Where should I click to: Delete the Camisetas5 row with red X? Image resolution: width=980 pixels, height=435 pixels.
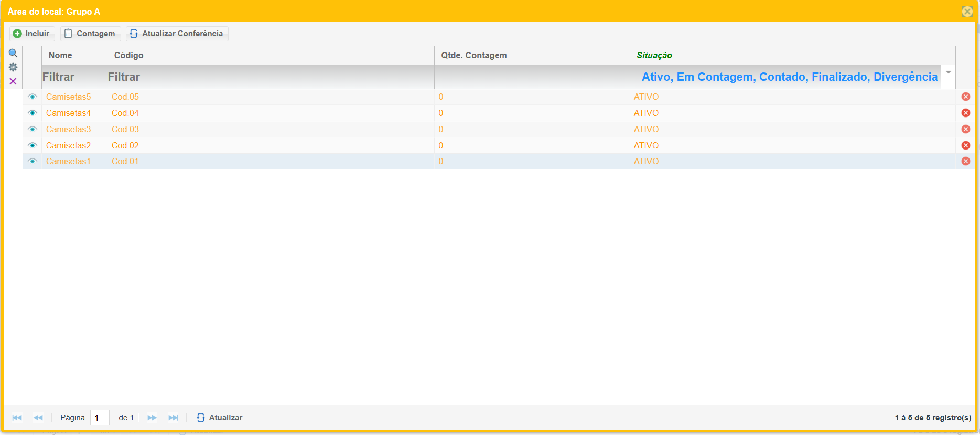[x=965, y=97]
